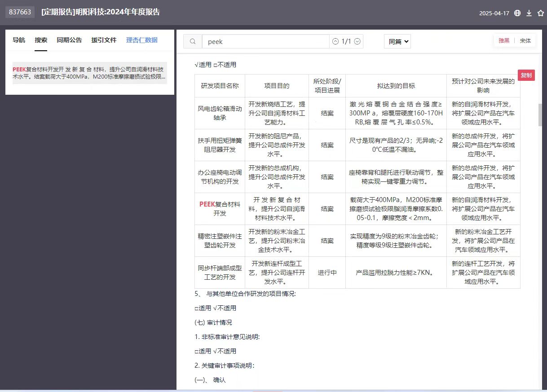Open the 援引文件 tab
The height and width of the screenshot is (392, 547).
pos(104,40)
